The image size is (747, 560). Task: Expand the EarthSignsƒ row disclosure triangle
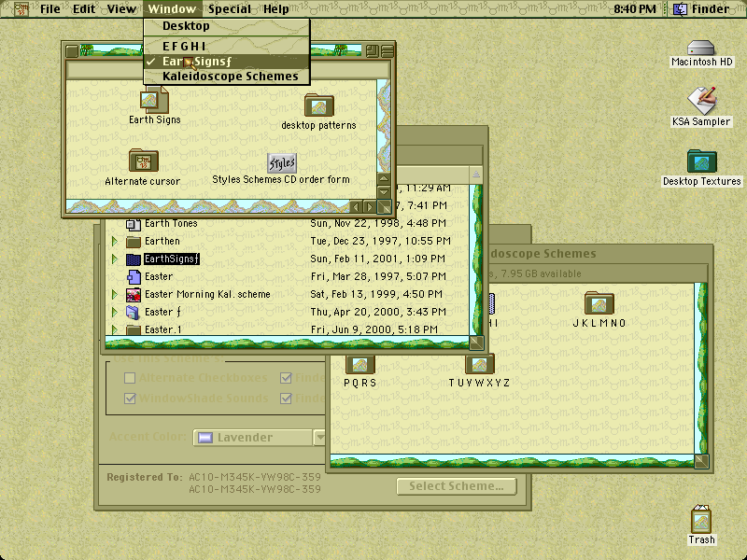click(x=114, y=259)
